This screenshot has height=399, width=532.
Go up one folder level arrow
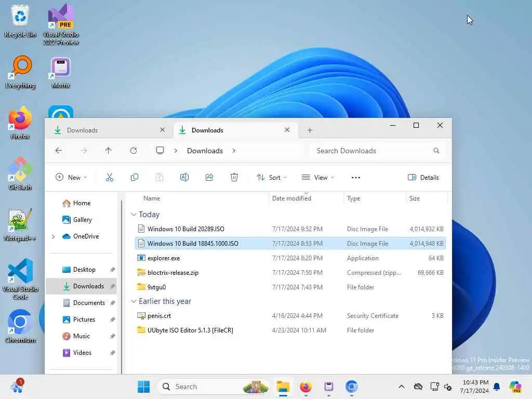[x=108, y=151]
